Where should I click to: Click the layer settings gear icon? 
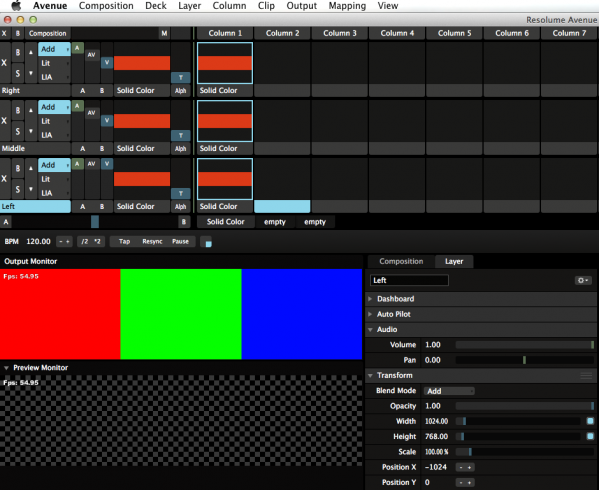coord(583,280)
